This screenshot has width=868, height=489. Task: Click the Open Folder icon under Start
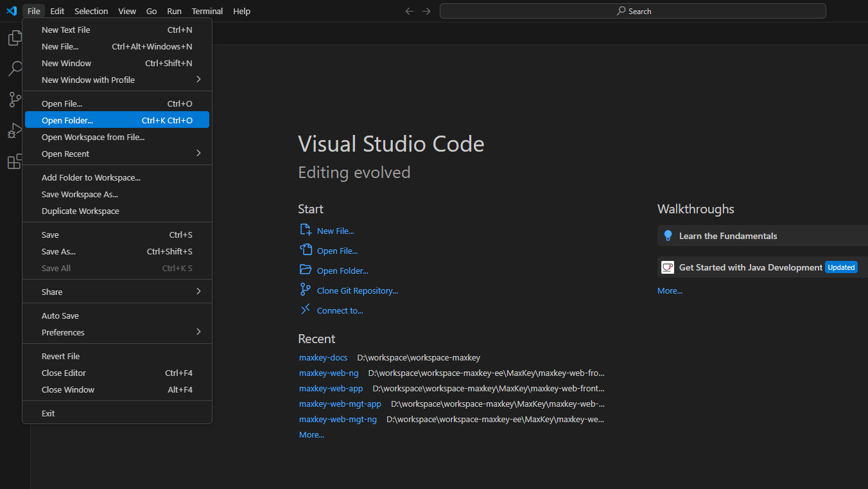(306, 270)
